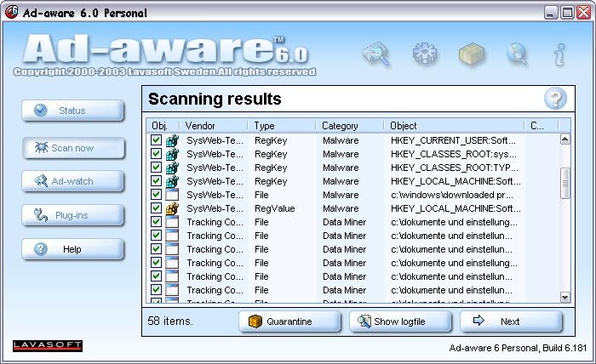Select the 'c:\windows\downloaded pr...' object cell
Viewport: 596px width, 364px height.
tap(452, 195)
